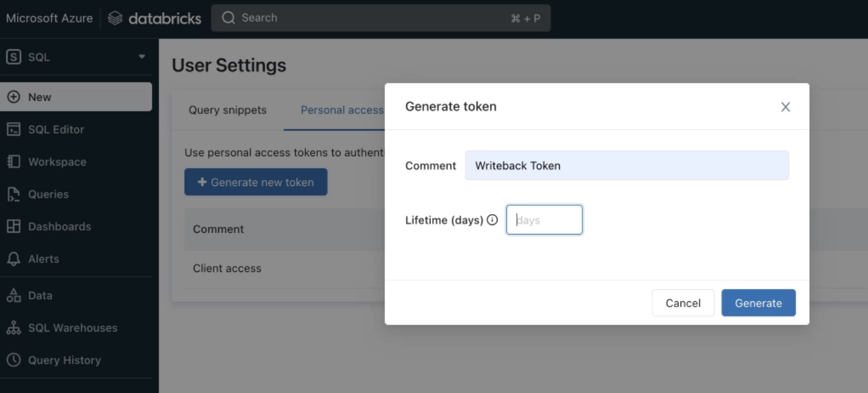Open the Workspace sidebar icon
The width and height of the screenshot is (868, 393).
13,162
